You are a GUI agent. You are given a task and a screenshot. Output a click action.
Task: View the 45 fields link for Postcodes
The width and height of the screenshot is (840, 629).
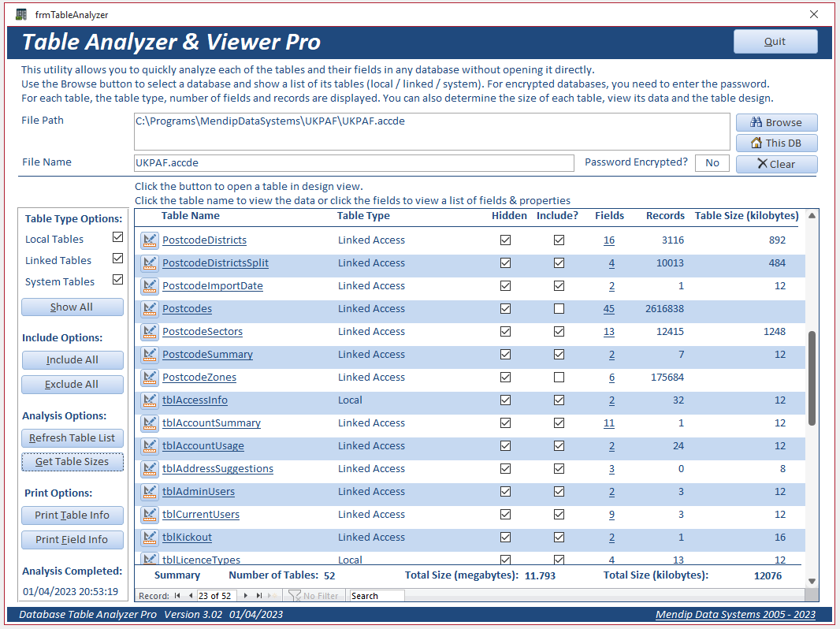coord(608,309)
